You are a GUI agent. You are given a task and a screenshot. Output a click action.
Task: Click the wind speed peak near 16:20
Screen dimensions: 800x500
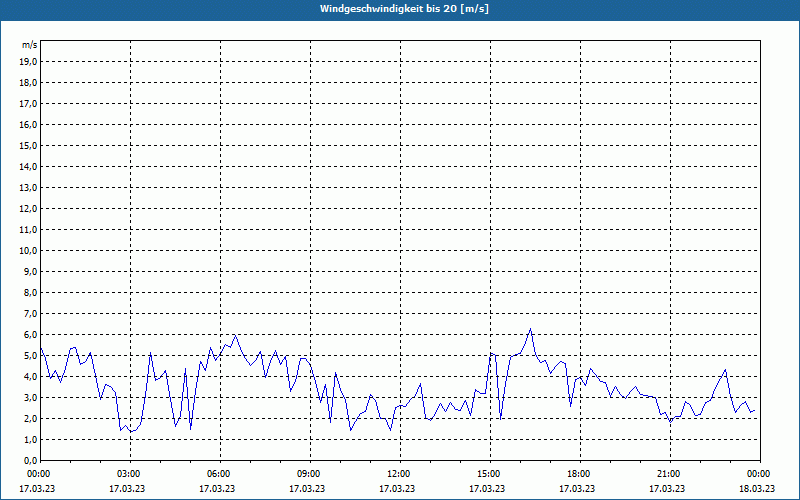click(x=531, y=329)
